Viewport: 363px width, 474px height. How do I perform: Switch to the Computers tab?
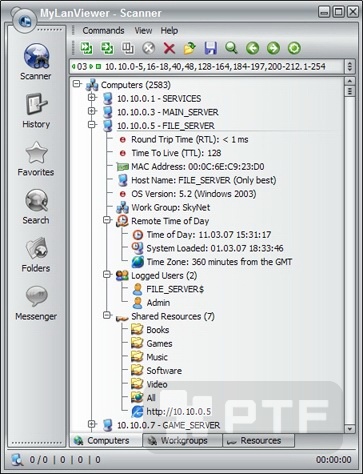coord(106,441)
